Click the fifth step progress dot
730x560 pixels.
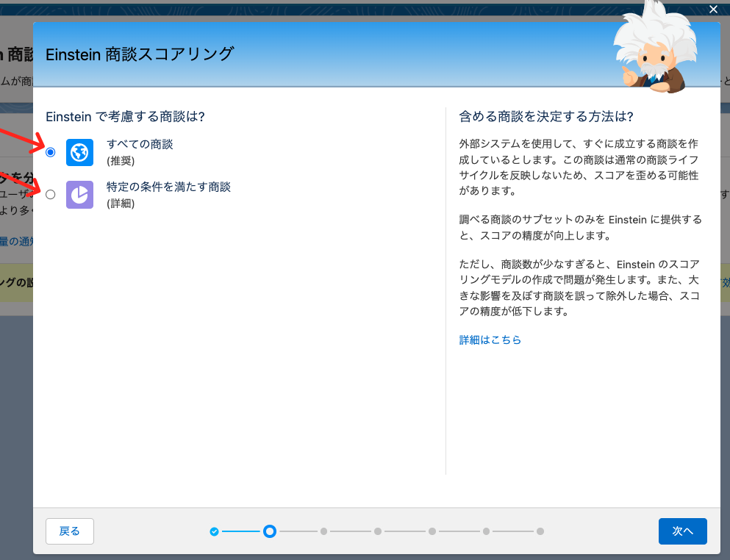point(432,531)
